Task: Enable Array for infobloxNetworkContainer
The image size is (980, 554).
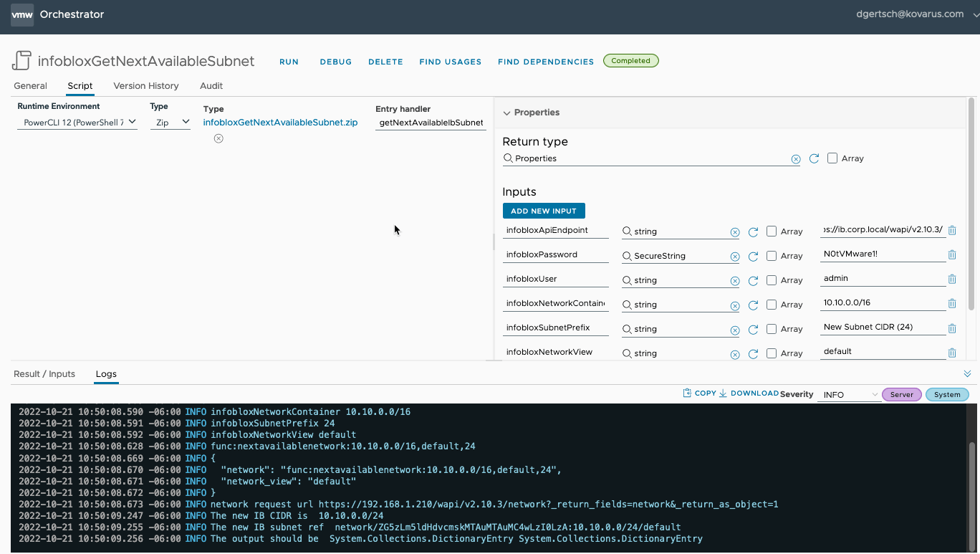Action: tap(772, 305)
